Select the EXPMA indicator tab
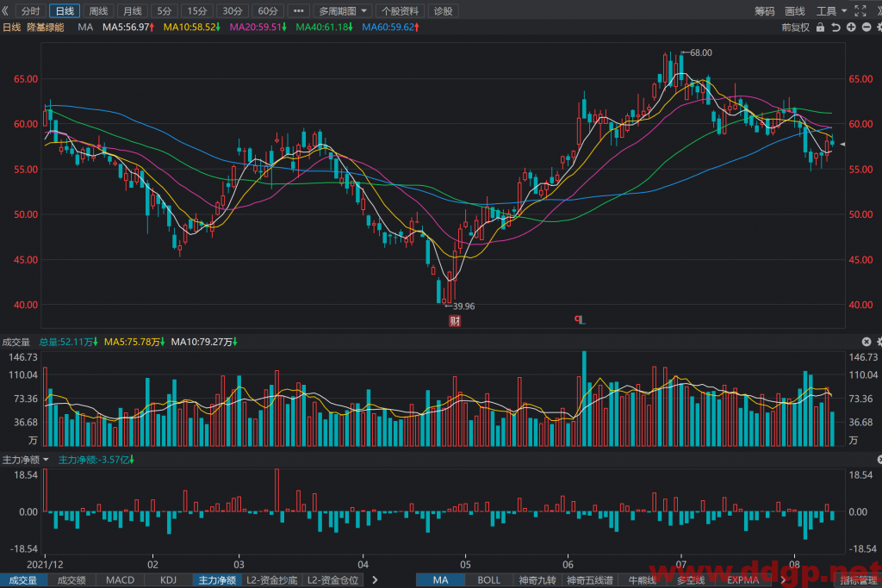882x588 pixels. coord(742,579)
